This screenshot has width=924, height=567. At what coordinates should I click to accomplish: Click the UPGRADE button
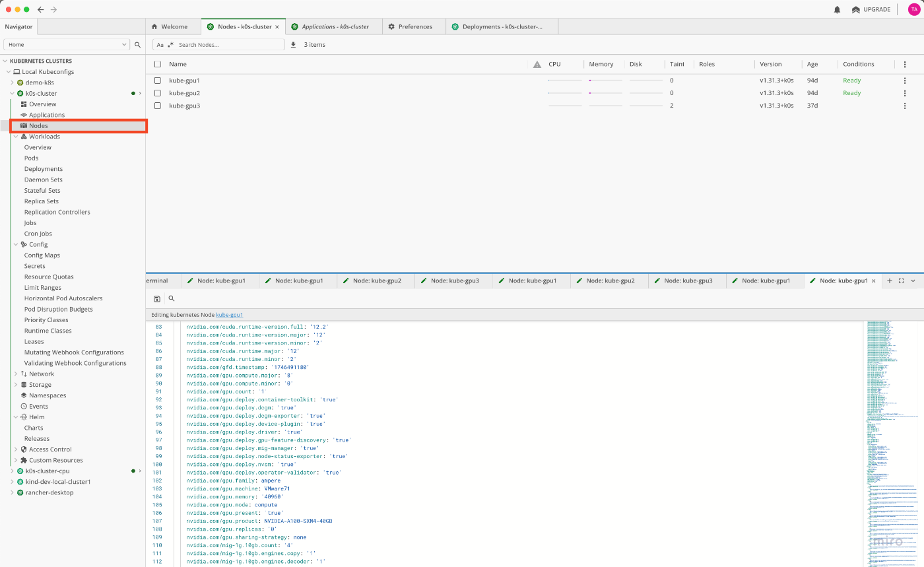871,9
